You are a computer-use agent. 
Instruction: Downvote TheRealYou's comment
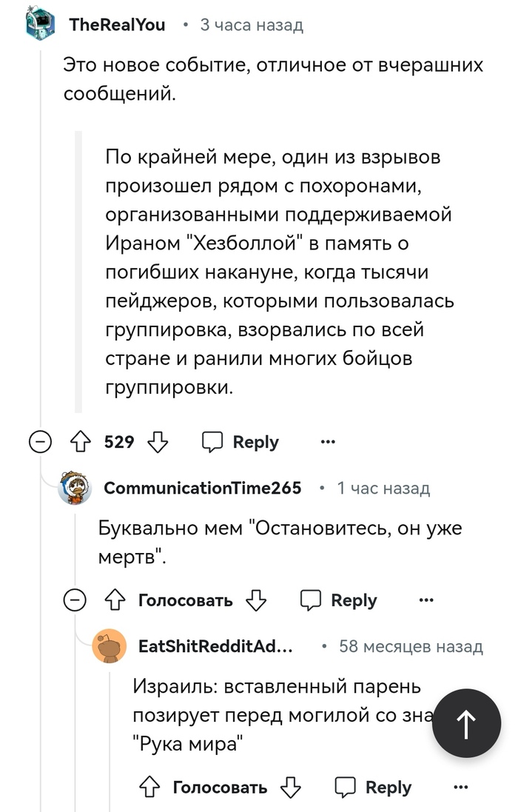[158, 443]
